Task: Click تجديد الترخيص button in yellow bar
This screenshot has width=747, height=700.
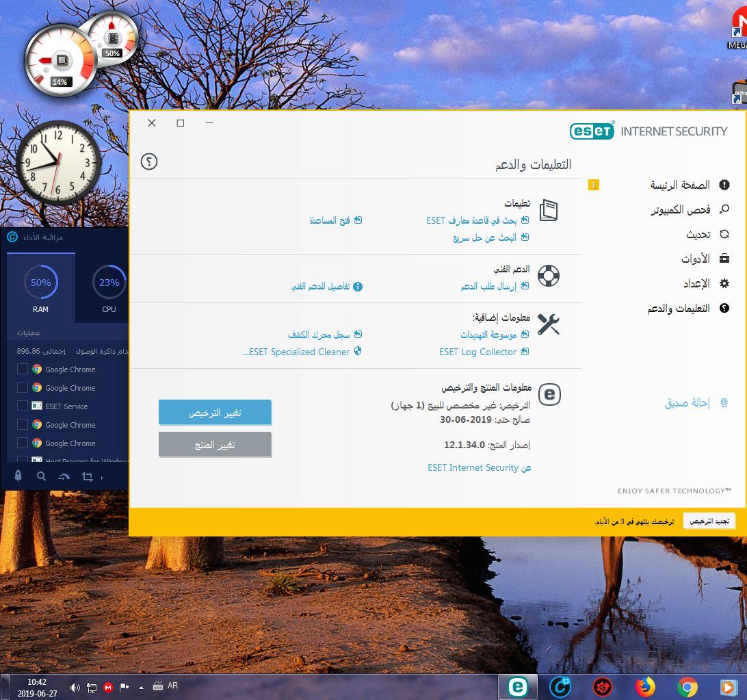Action: coord(709,521)
